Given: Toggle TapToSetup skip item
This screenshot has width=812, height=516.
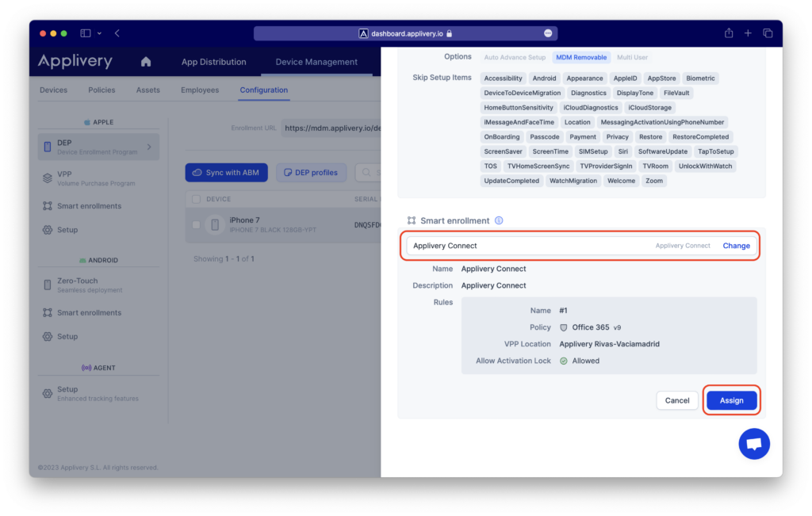Looking at the screenshot, I should pos(716,151).
